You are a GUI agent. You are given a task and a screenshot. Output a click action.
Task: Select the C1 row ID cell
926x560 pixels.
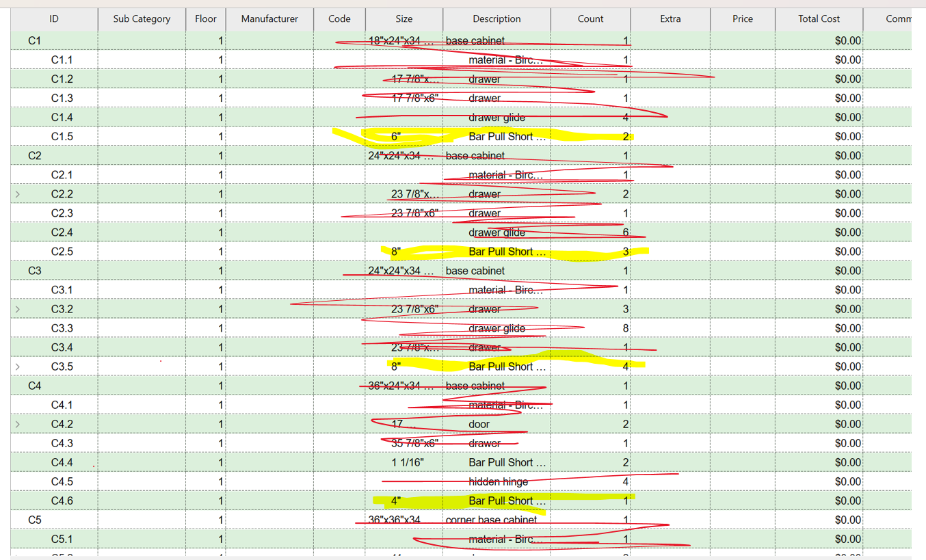35,41
